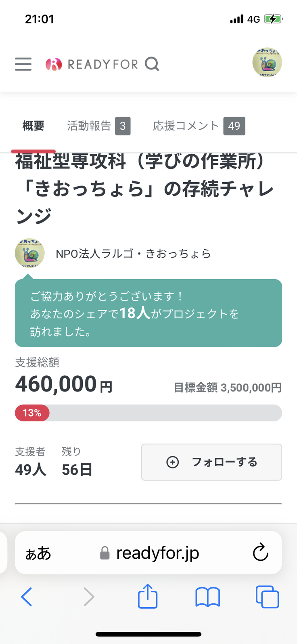Open the Safari bookmarks icon

click(x=207, y=597)
